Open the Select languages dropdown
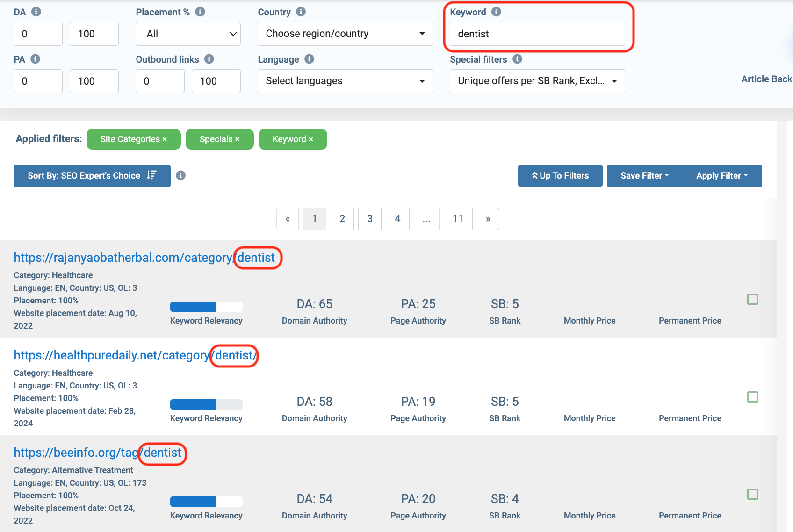 [345, 81]
